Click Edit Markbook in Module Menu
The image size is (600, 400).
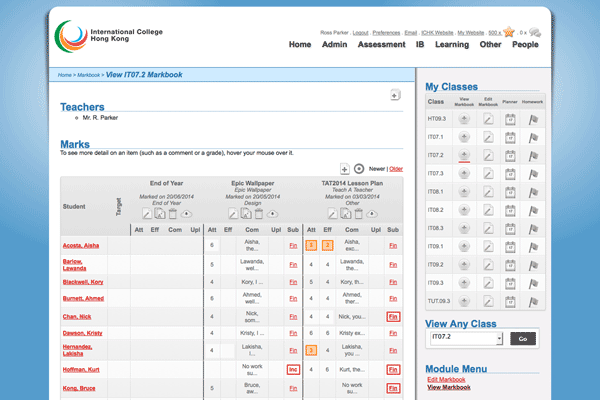pyautogui.click(x=446, y=379)
